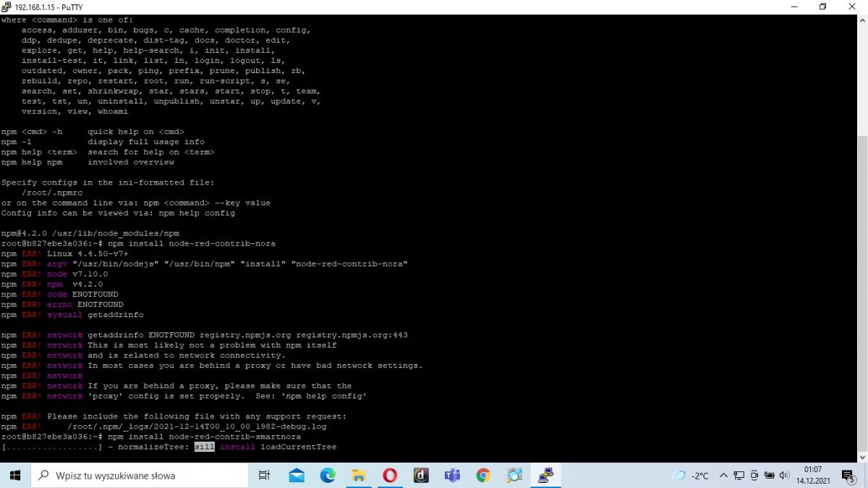Click the taskbar search box 'Wpisz tu wyszukiwane słowa'
The width and height of the screenshot is (868, 488).
(x=140, y=476)
